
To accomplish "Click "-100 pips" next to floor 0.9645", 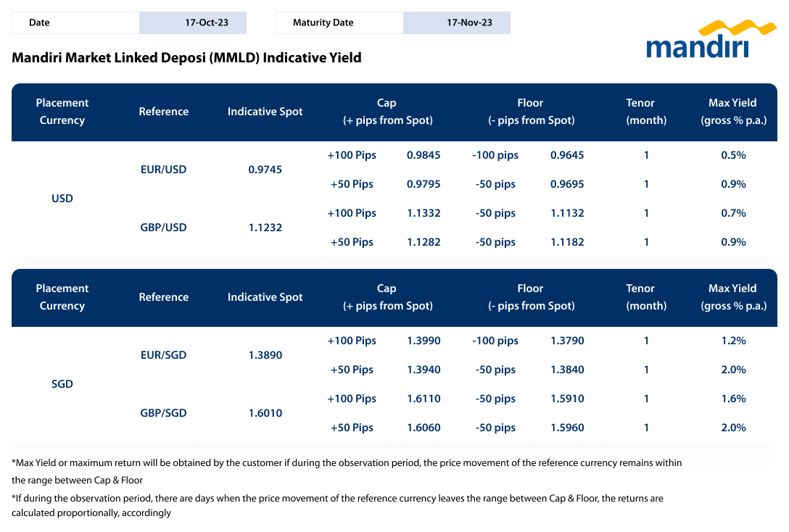I will click(495, 155).
